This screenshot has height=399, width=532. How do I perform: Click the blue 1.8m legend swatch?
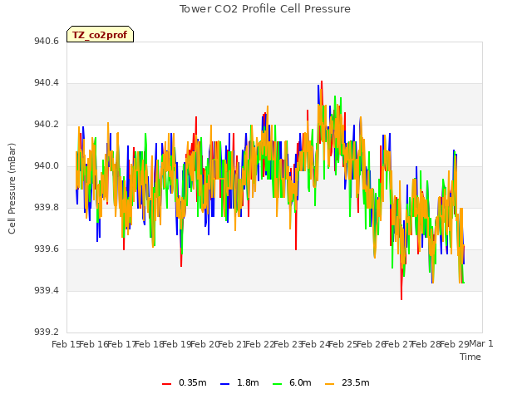(x=225, y=384)
